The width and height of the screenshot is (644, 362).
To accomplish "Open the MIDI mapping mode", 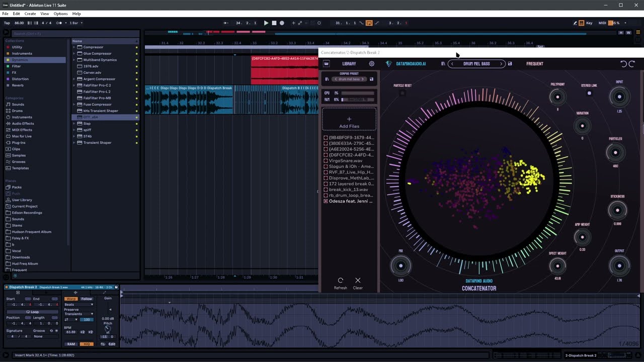I will pyautogui.click(x=602, y=23).
